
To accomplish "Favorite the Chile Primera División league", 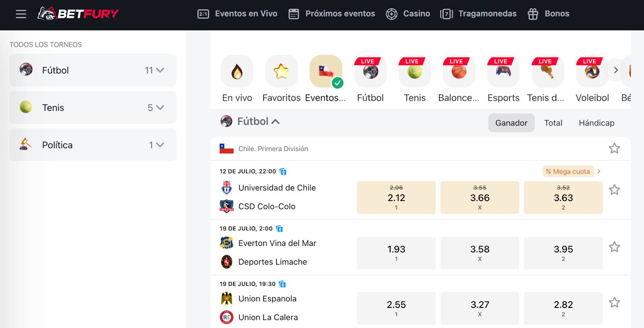I will coord(614,148).
